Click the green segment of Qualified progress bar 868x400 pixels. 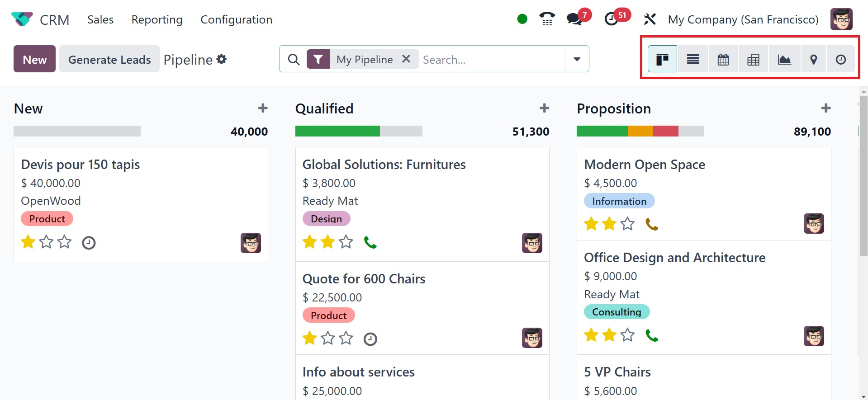(337, 131)
